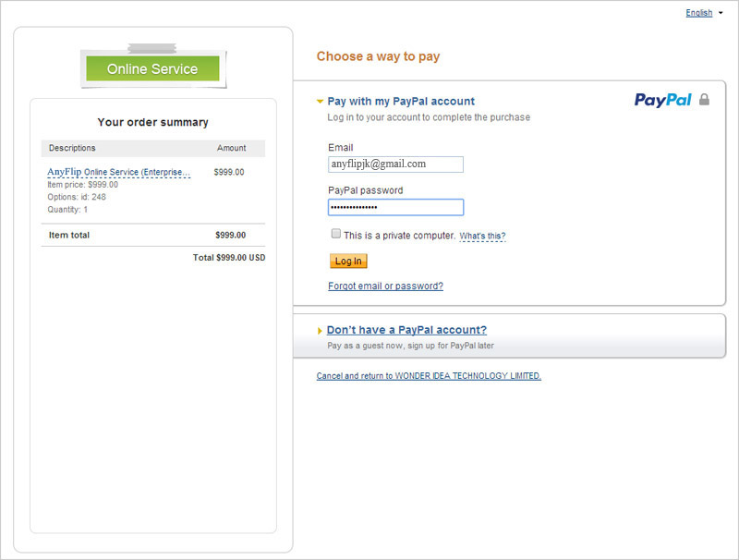Enable the private computer checkbox

pyautogui.click(x=336, y=235)
